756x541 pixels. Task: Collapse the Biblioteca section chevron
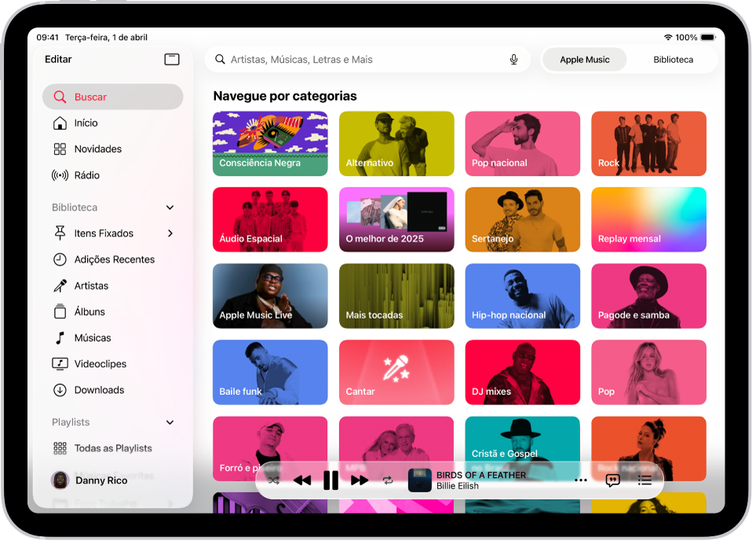(x=170, y=207)
